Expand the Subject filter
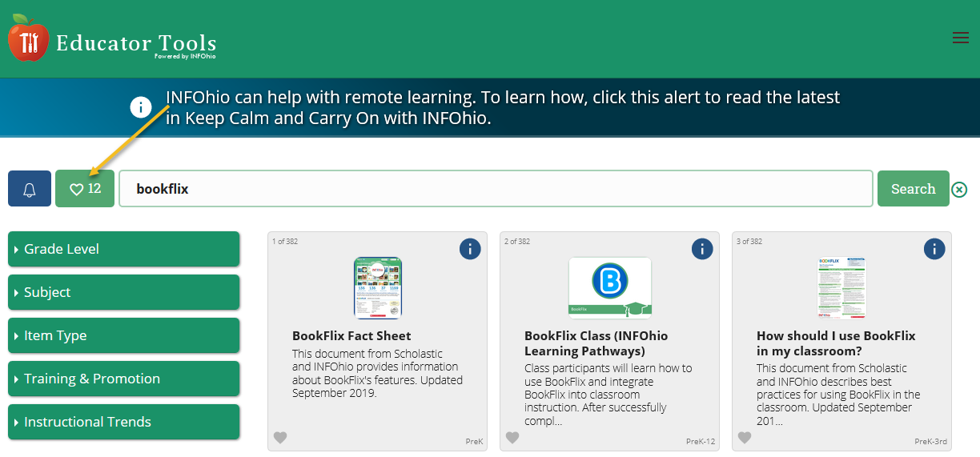 124,292
